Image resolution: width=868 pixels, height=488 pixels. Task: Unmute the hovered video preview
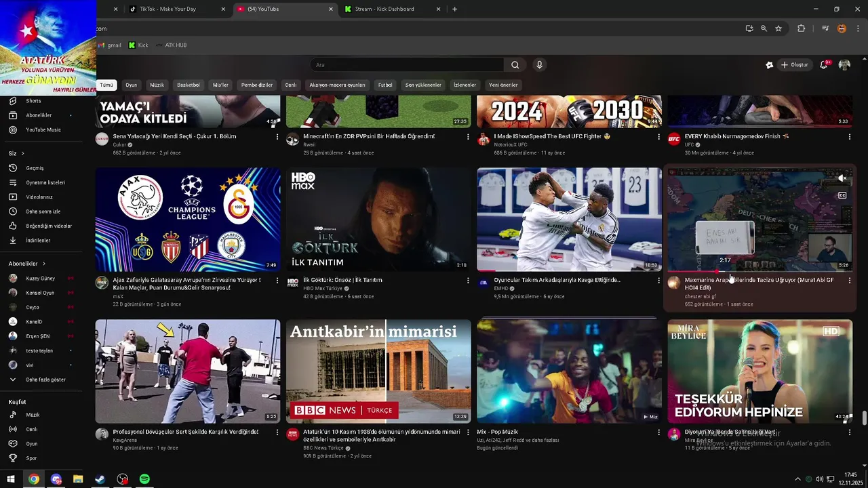(842, 178)
